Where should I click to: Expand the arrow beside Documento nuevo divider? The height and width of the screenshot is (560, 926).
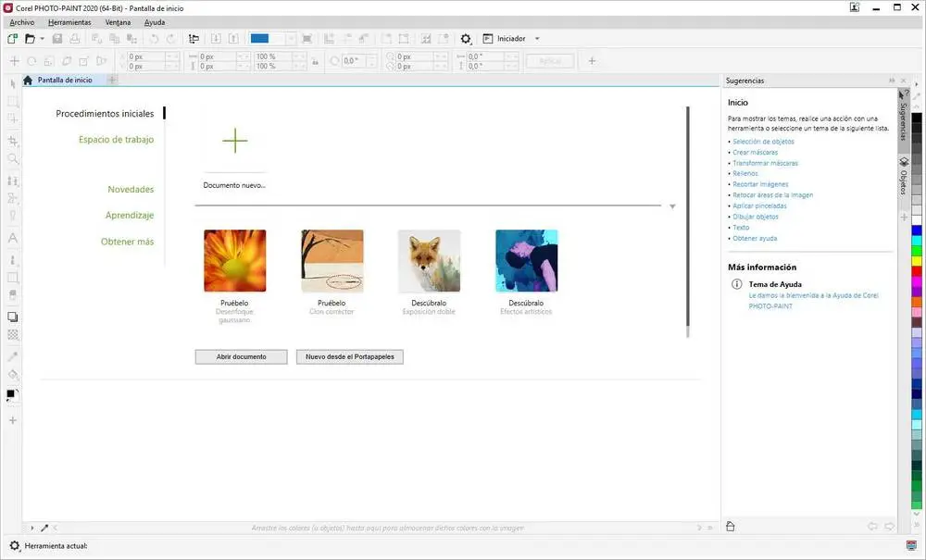pyautogui.click(x=672, y=206)
